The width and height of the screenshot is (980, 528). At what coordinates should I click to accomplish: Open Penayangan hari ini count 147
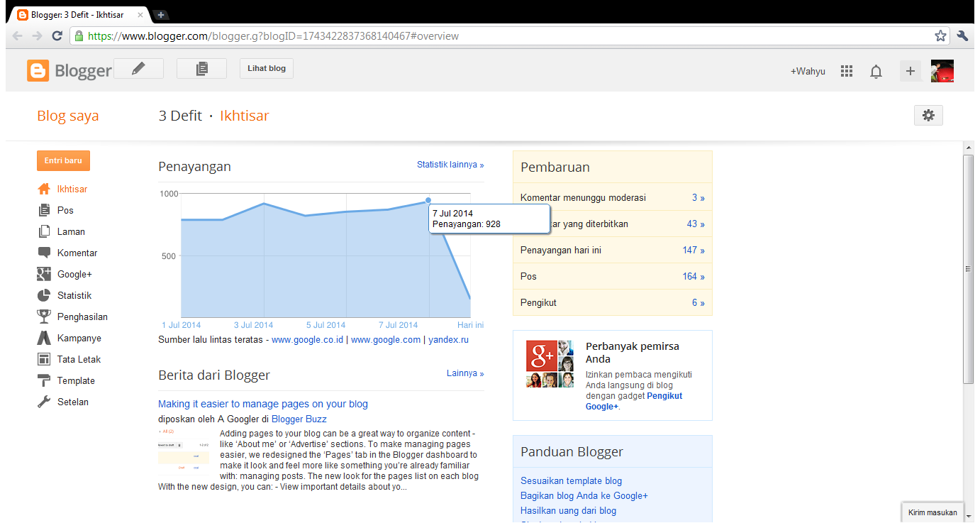coord(694,251)
